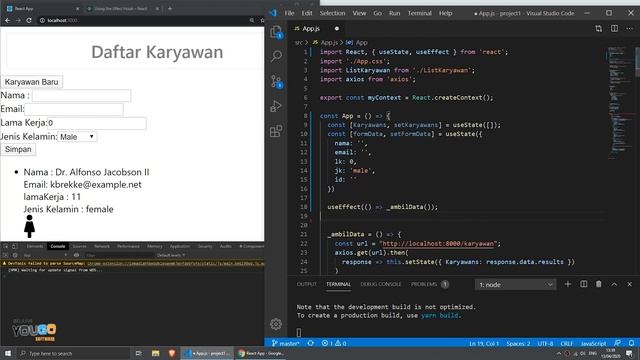Image resolution: width=640 pixels, height=360 pixels.
Task: Click the Karyawan Baru button
Action: click(x=31, y=82)
